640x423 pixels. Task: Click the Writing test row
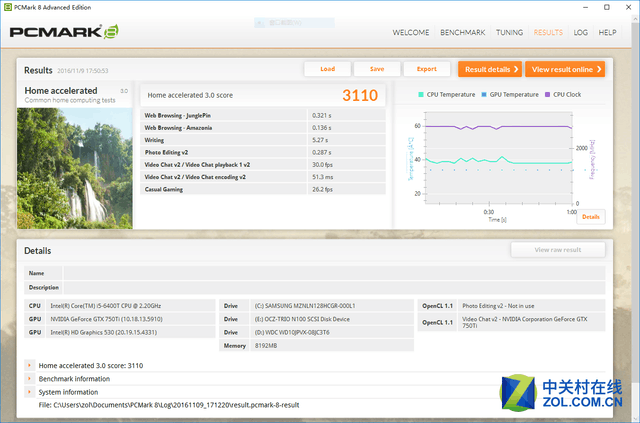point(263,140)
